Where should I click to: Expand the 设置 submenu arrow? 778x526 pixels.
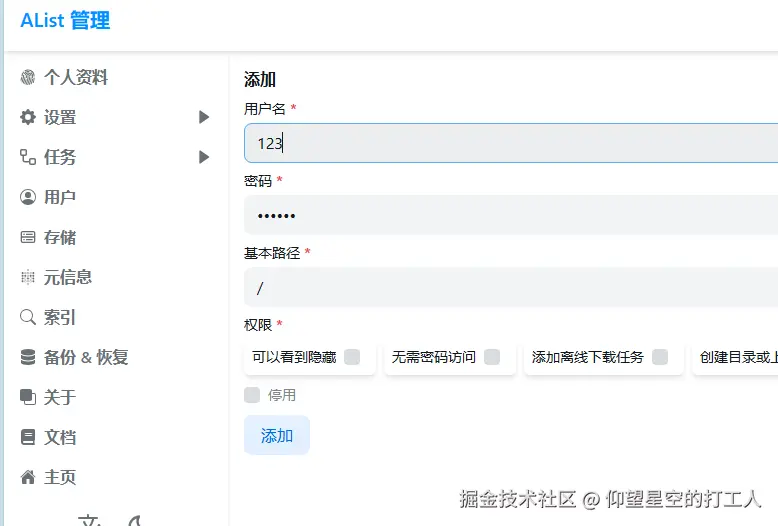click(203, 117)
